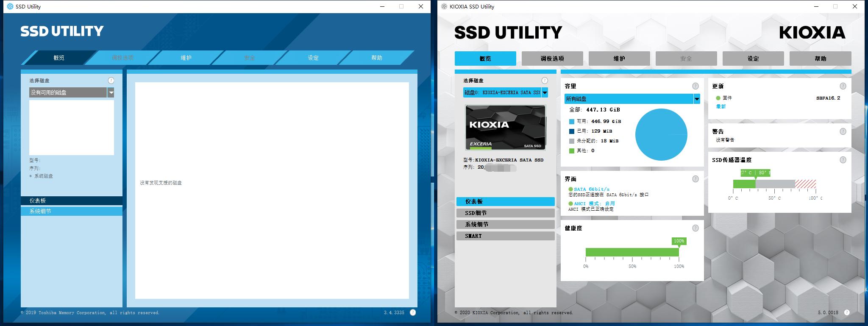Open the SMART sidebar section

point(505,236)
